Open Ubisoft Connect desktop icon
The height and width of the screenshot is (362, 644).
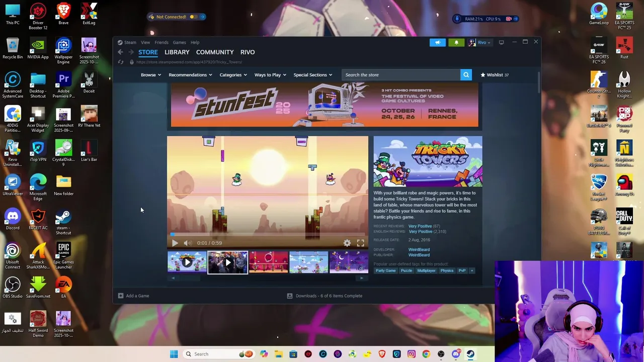pyautogui.click(x=13, y=255)
